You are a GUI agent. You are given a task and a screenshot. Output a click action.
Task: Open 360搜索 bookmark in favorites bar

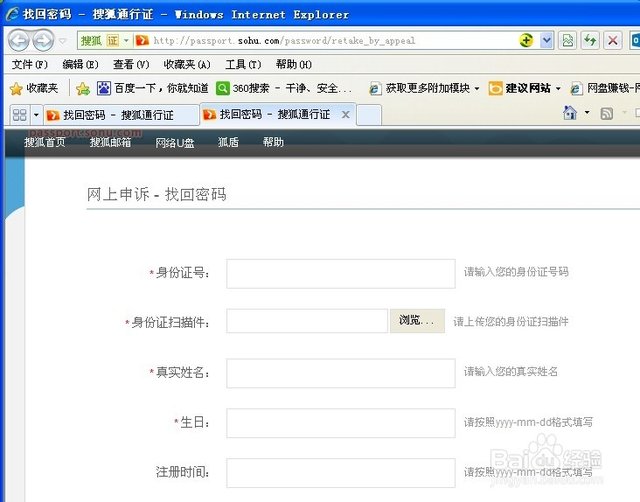coord(284,88)
